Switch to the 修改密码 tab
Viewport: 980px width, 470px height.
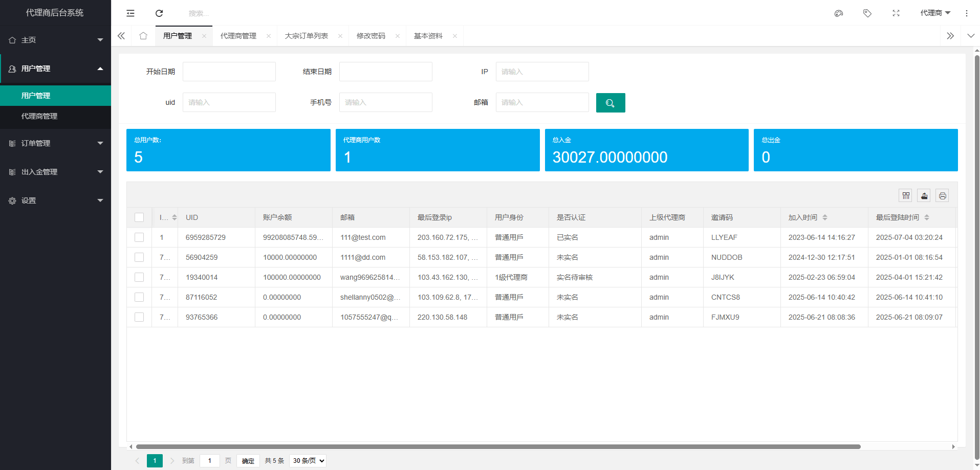click(x=371, y=36)
